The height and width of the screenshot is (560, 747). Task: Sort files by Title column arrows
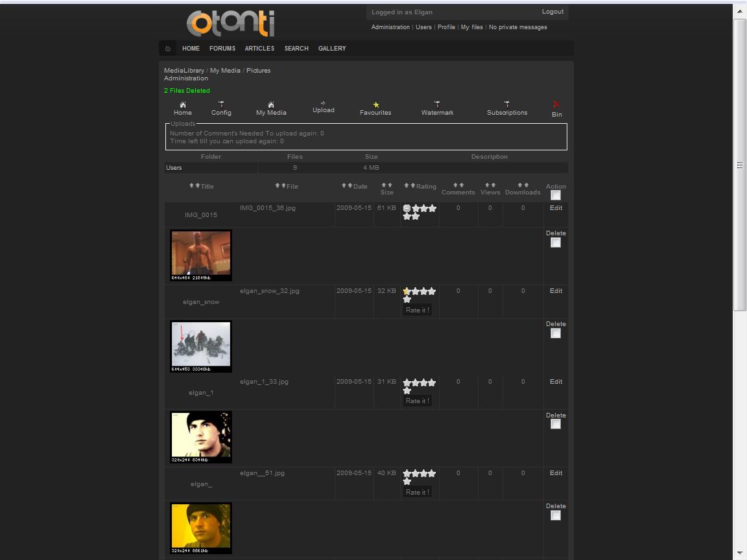coord(195,186)
